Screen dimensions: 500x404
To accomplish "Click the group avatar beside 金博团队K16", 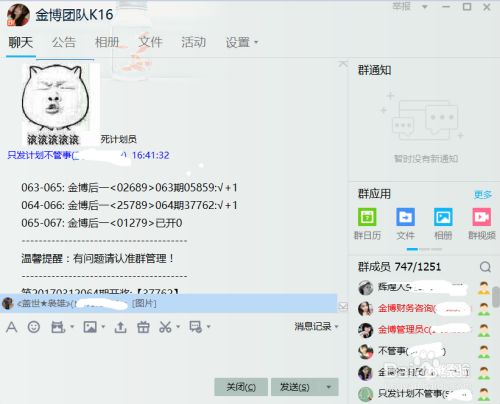I will pyautogui.click(x=18, y=15).
